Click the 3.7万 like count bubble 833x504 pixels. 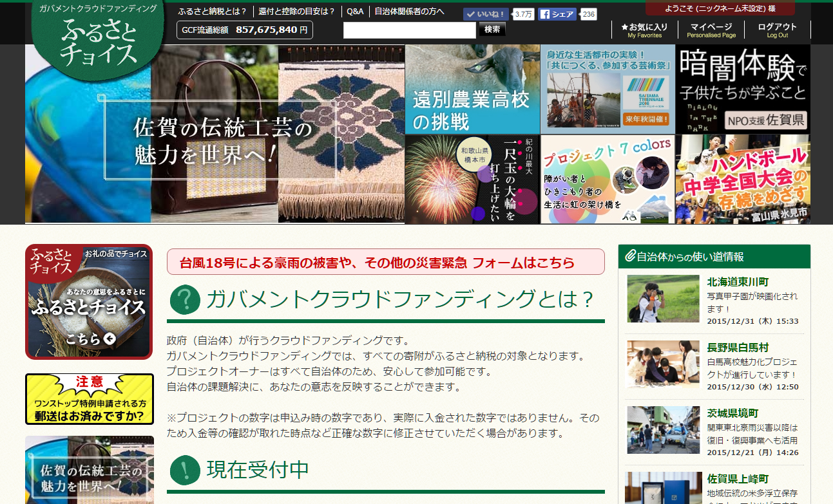(524, 14)
